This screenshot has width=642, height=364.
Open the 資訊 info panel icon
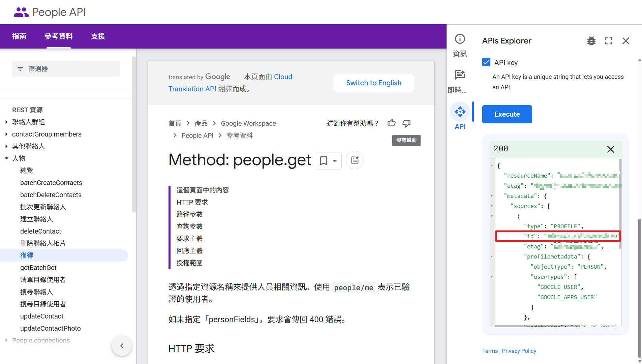[460, 39]
